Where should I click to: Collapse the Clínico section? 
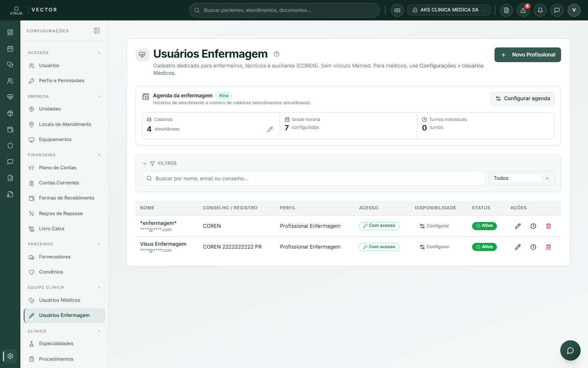click(x=99, y=331)
